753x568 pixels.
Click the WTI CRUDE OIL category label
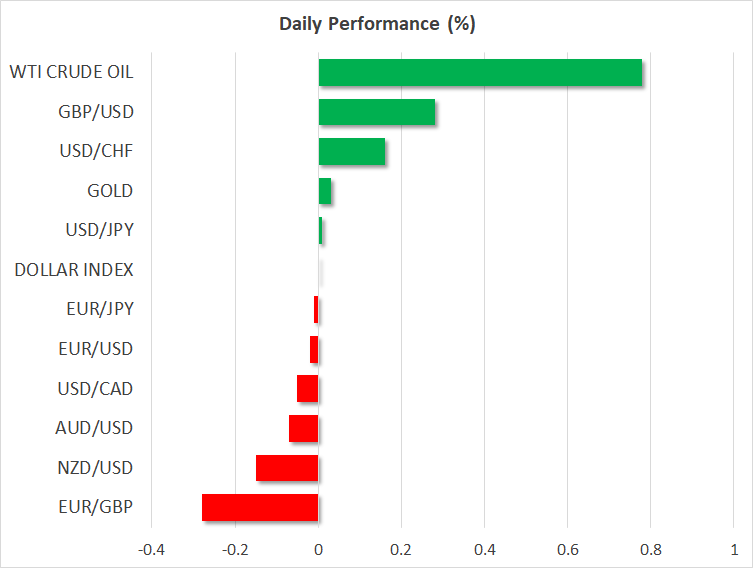[x=71, y=72]
